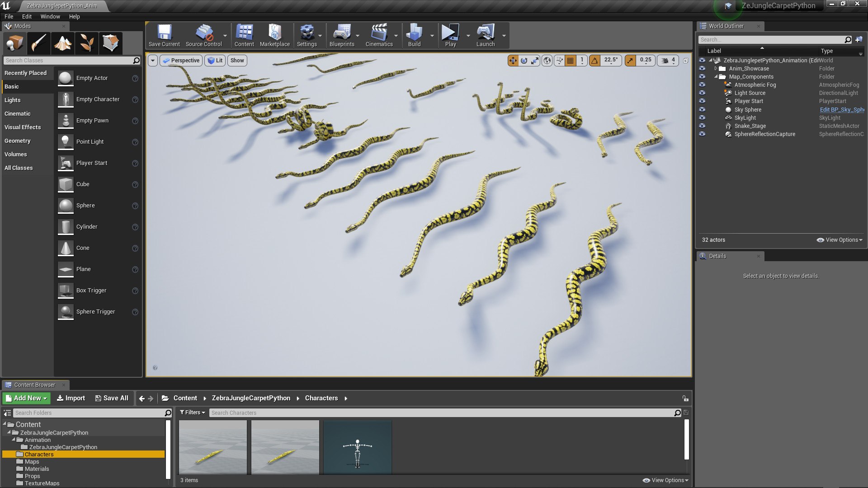Toggle visibility of Anim_Showcase folder

click(x=702, y=69)
